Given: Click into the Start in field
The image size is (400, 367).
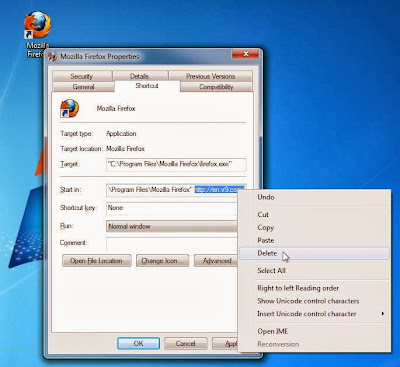Looking at the screenshot, I should (x=176, y=190).
